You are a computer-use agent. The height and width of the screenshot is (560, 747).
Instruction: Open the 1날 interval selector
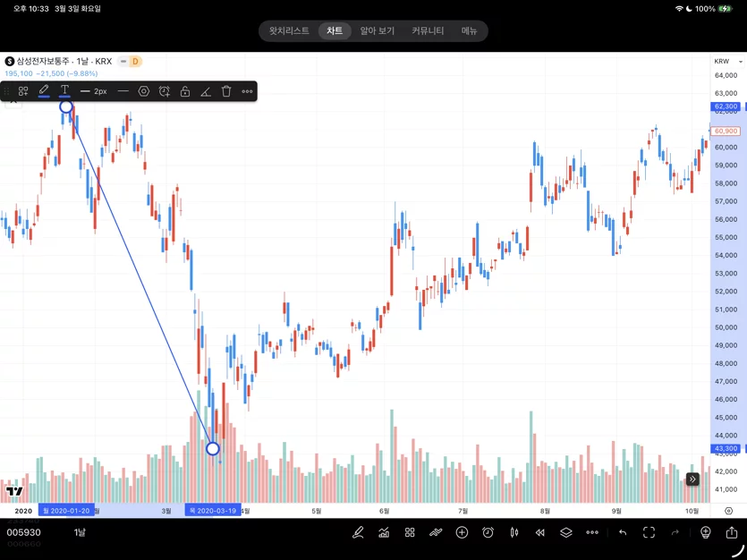80,532
